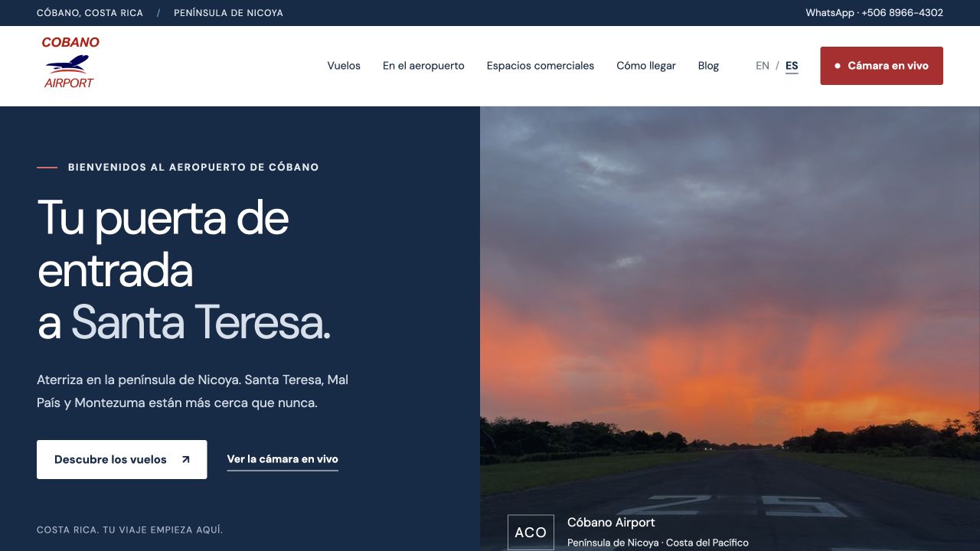Click the Cóbano Airport caption text
Screen dimensions: 980x551
611,523
